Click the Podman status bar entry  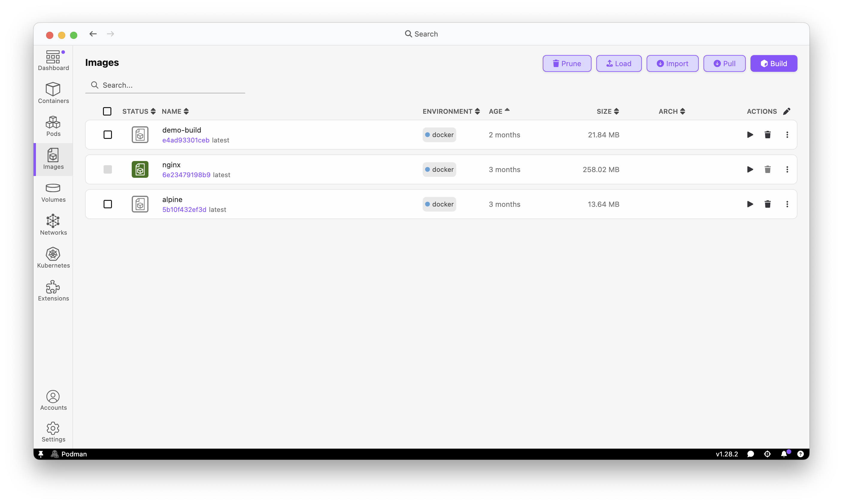click(69, 454)
